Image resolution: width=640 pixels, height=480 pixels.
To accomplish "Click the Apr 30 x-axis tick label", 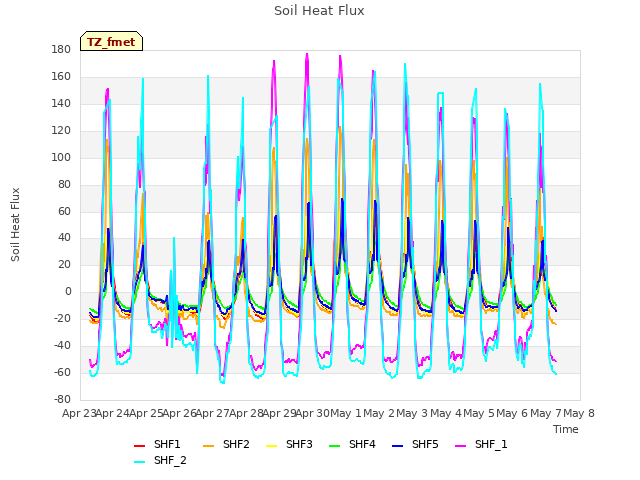I will click(x=312, y=413).
